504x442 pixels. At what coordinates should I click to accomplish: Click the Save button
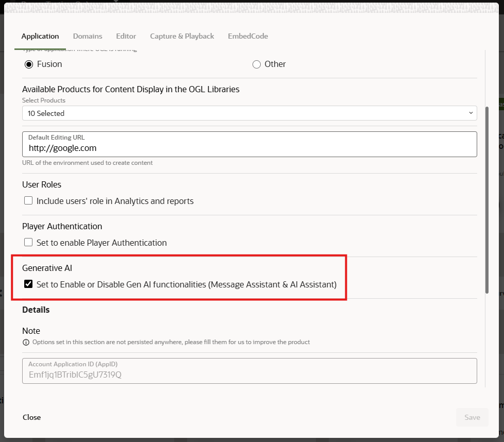tap(472, 417)
